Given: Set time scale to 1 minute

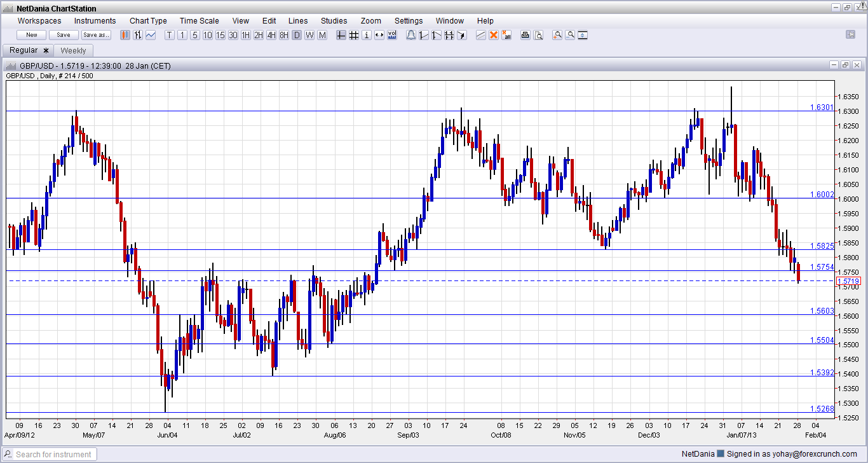Looking at the screenshot, I should [182, 35].
